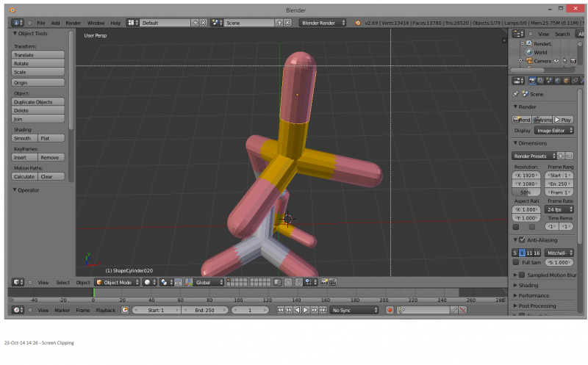This screenshot has height=365, width=588.
Task: Click the add render preset plus icon
Action: [561, 156]
